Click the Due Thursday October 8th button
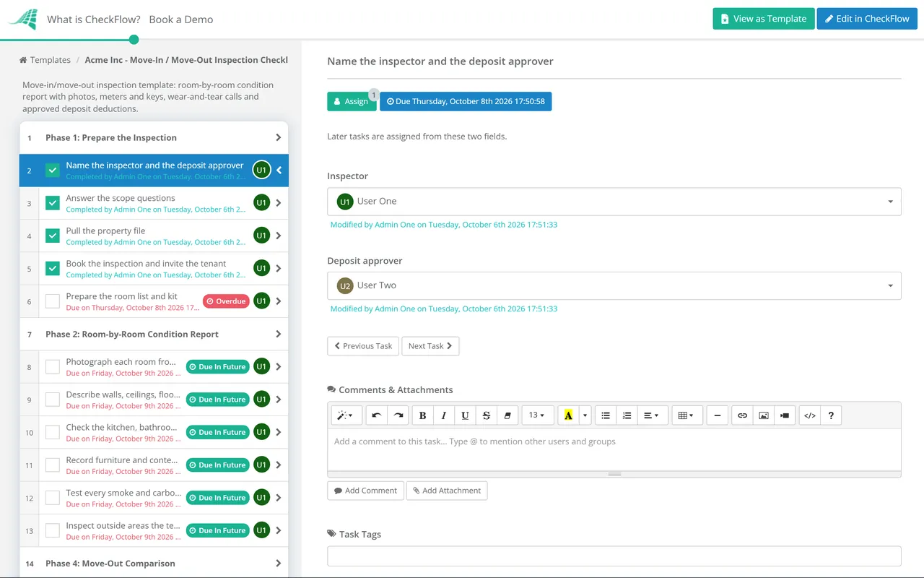The height and width of the screenshot is (578, 924). (x=466, y=101)
